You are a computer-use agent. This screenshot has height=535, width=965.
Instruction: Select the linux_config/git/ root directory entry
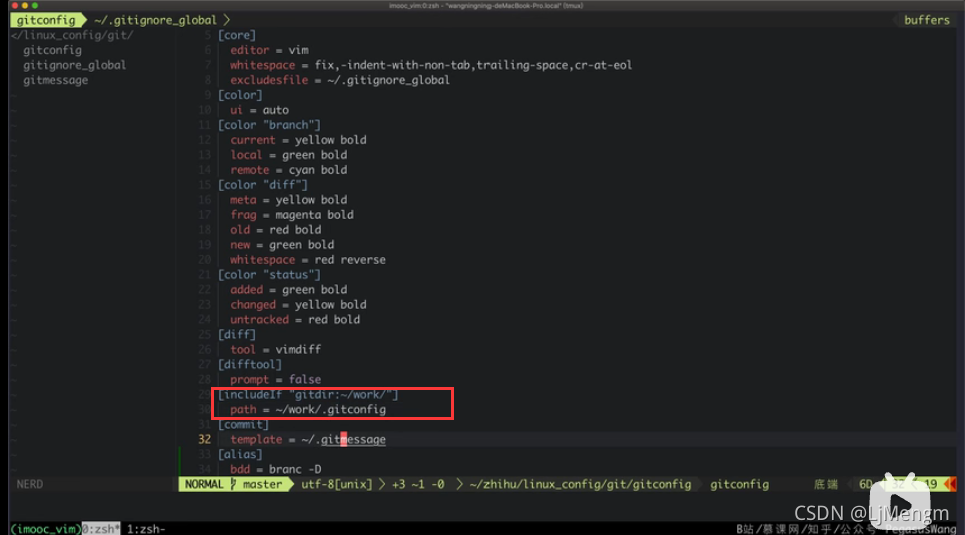click(x=73, y=35)
